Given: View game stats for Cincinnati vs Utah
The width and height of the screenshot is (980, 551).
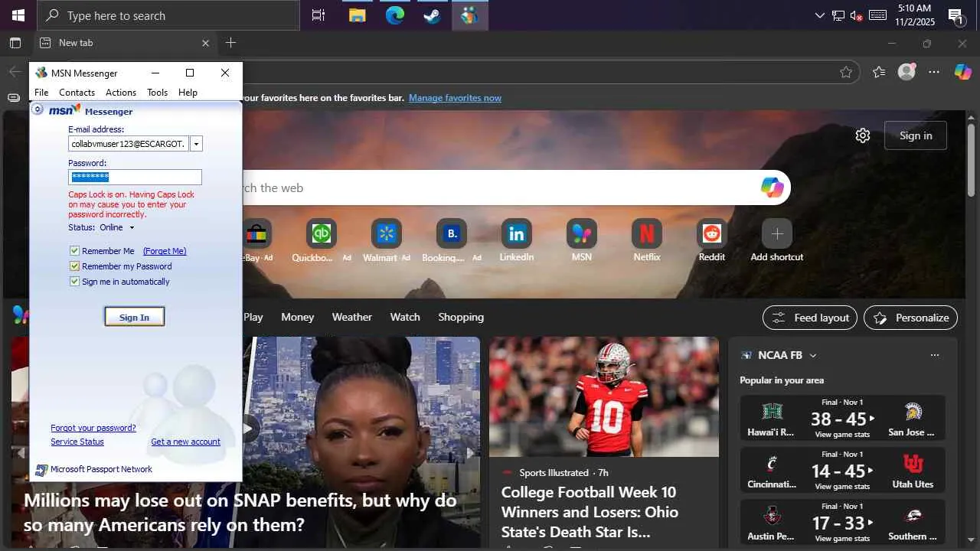Looking at the screenshot, I should click(843, 487).
